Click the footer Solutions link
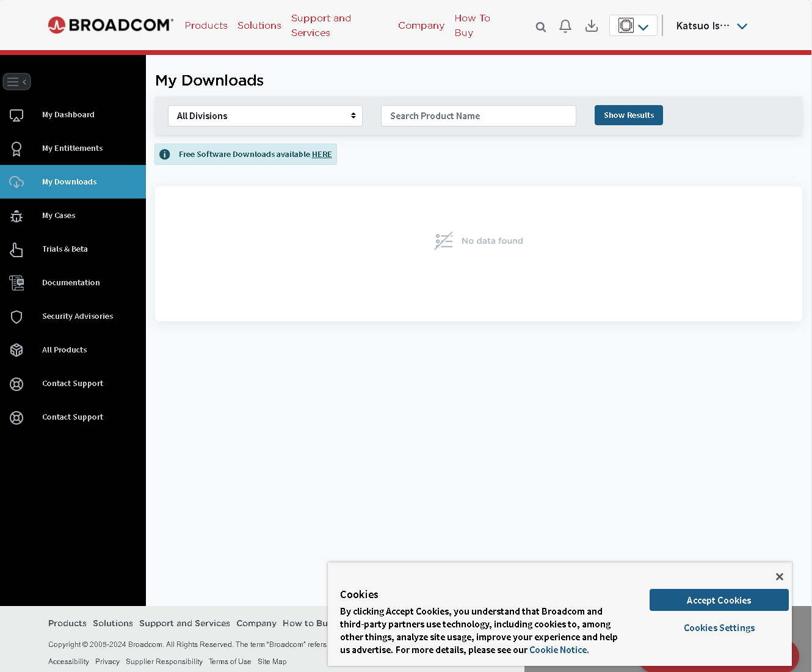 113,624
